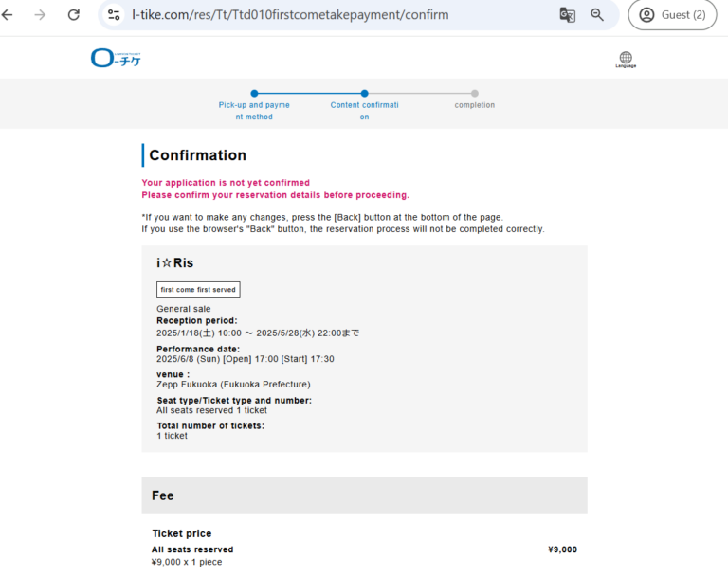
Task: Click the ¥9,000 ticket price amount
Action: tap(562, 549)
